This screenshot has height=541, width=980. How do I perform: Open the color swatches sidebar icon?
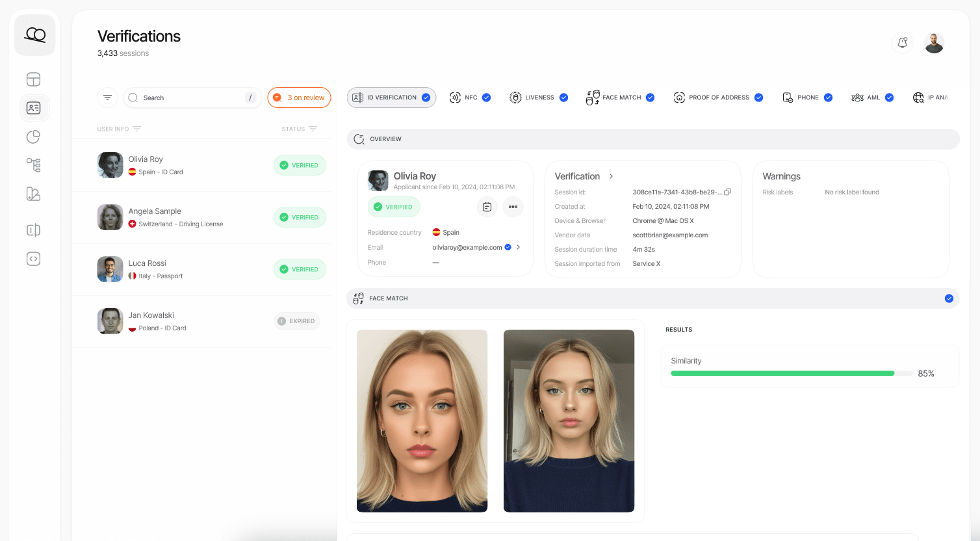pyautogui.click(x=33, y=194)
